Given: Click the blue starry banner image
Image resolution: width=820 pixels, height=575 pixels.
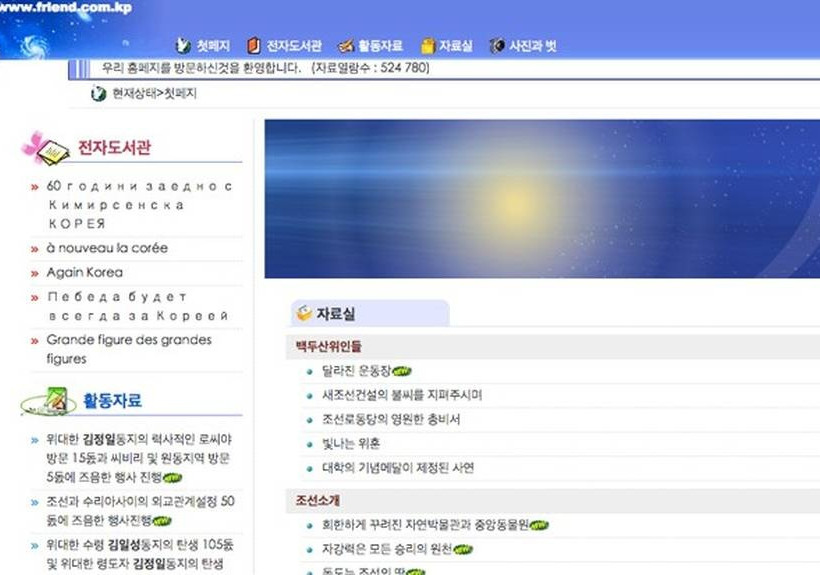Looking at the screenshot, I should tap(542, 199).
